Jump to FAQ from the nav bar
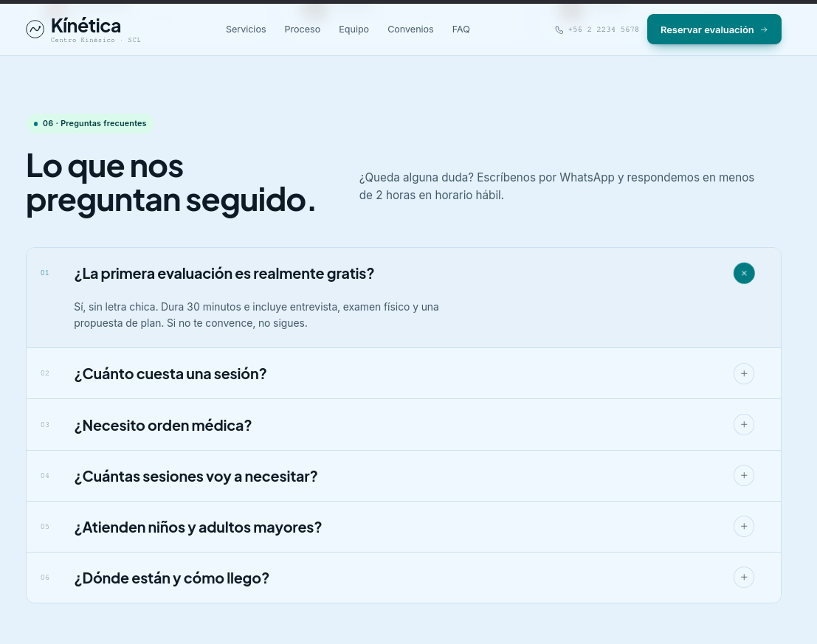 click(x=461, y=30)
